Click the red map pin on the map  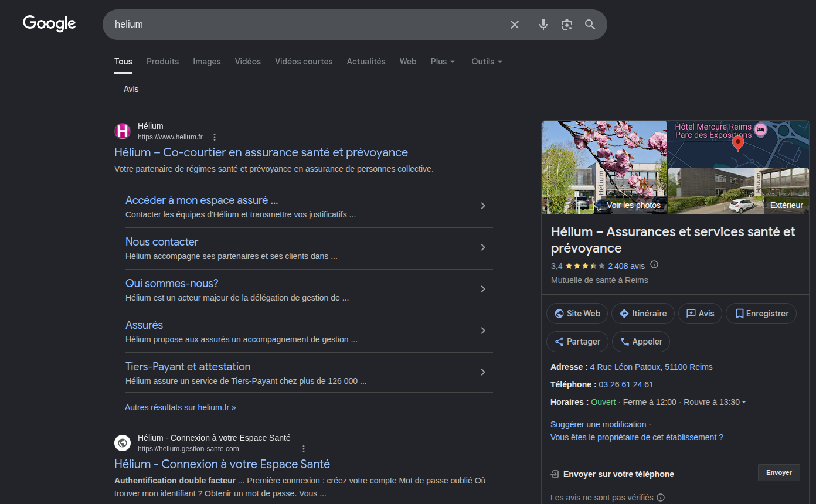[738, 142]
